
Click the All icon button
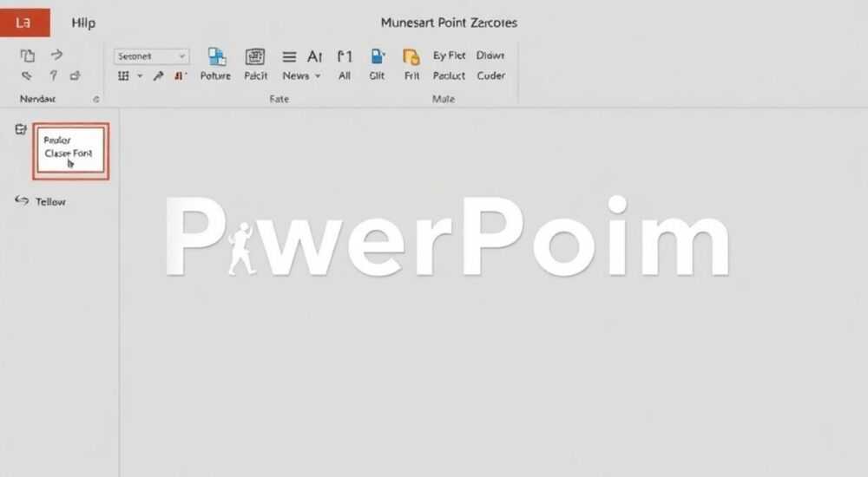(345, 56)
